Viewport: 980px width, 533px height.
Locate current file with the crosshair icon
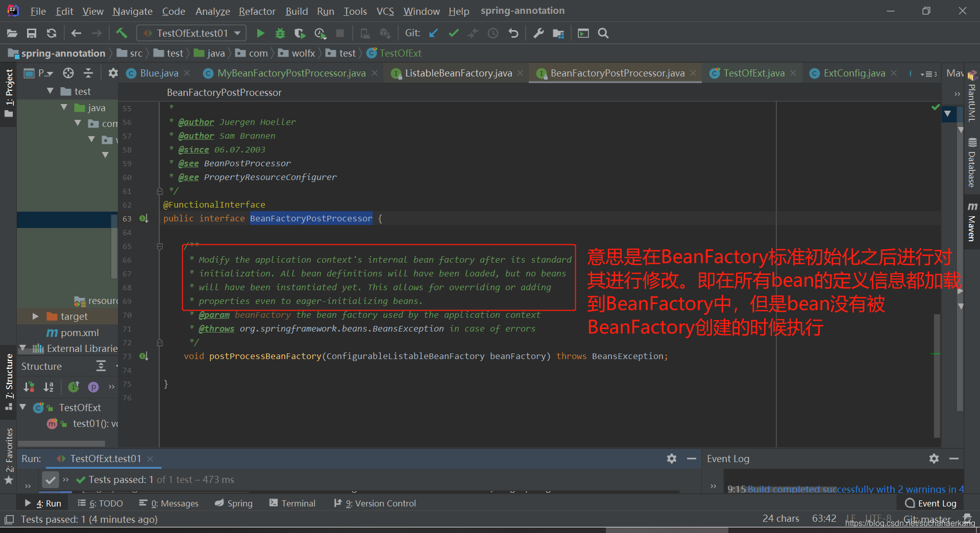coord(68,73)
